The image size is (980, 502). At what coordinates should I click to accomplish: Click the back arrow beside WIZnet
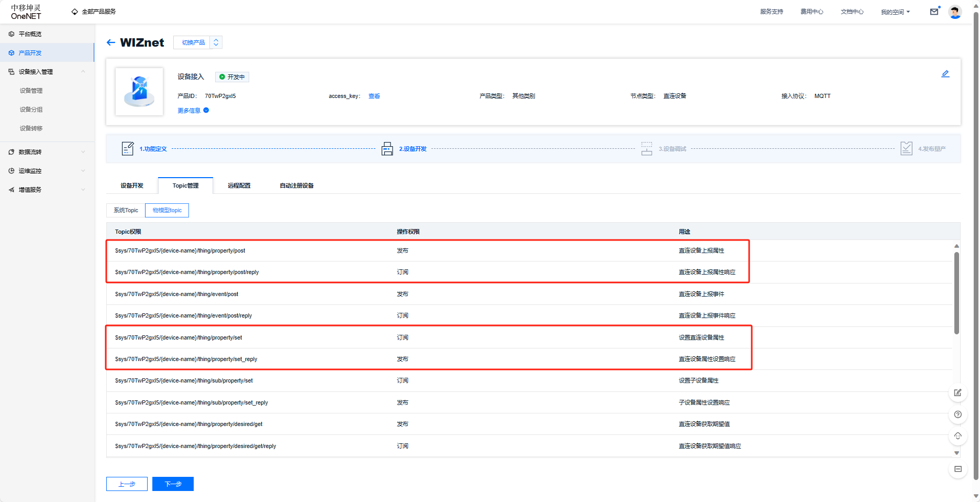pos(110,42)
